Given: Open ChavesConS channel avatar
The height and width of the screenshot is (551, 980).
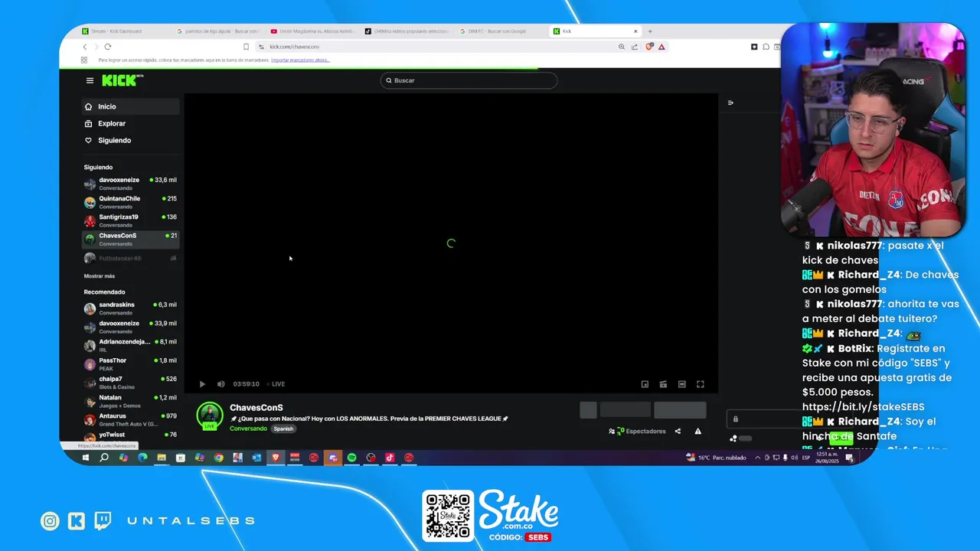Looking at the screenshot, I should point(210,416).
